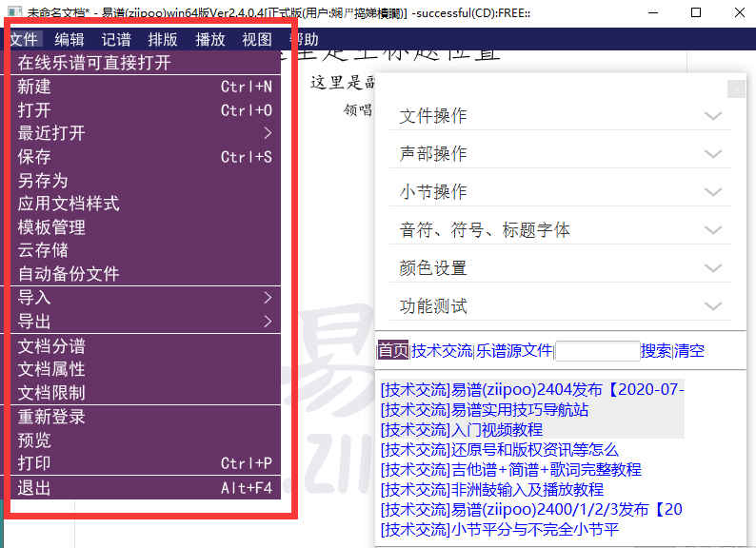756x548 pixels.
Task: Expand the 文件操作 section
Action: 561,116
